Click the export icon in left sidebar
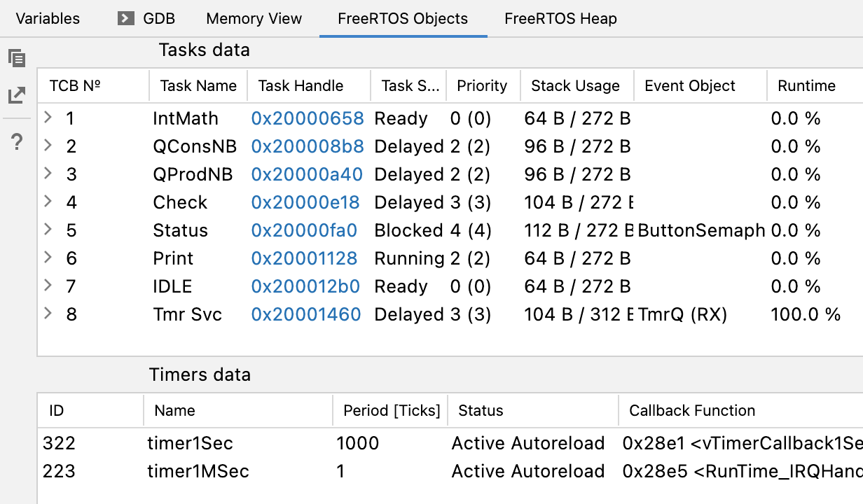Image resolution: width=863 pixels, height=504 pixels. tap(17, 96)
